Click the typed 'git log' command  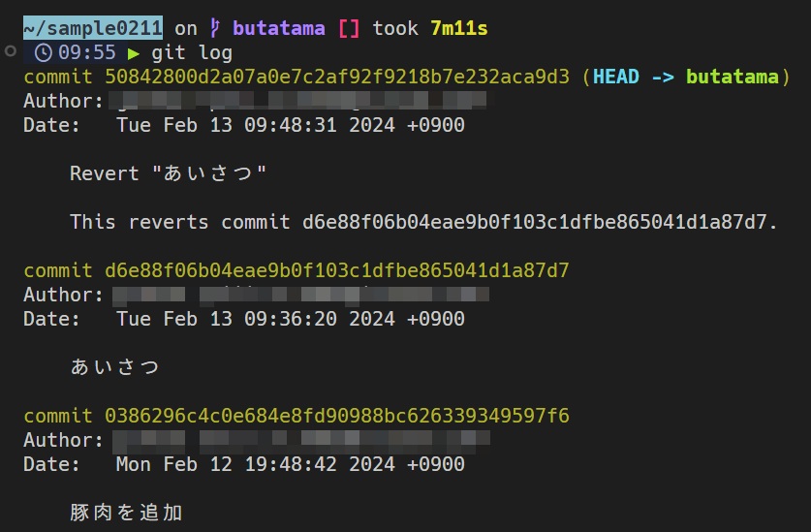[x=192, y=52]
